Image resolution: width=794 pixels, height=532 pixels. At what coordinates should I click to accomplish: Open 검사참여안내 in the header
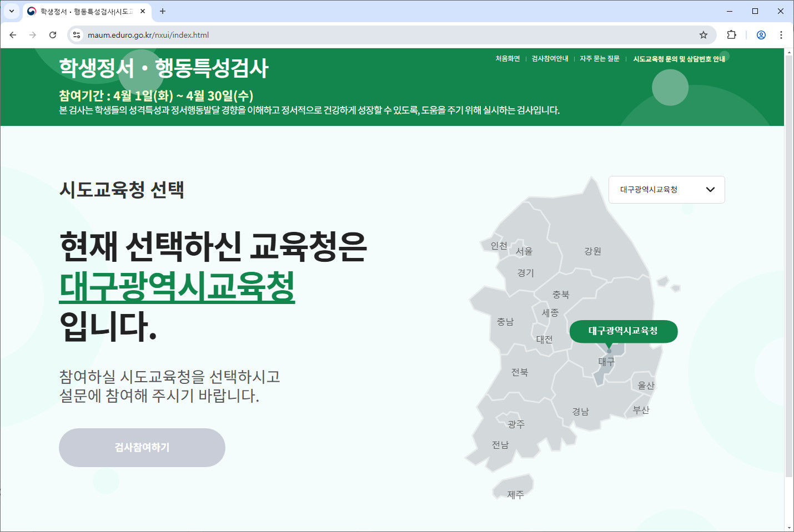550,58
